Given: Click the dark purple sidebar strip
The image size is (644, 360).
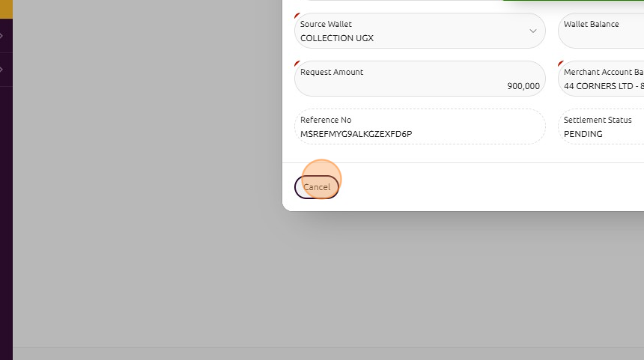Looking at the screenshot, I should pos(6,225).
